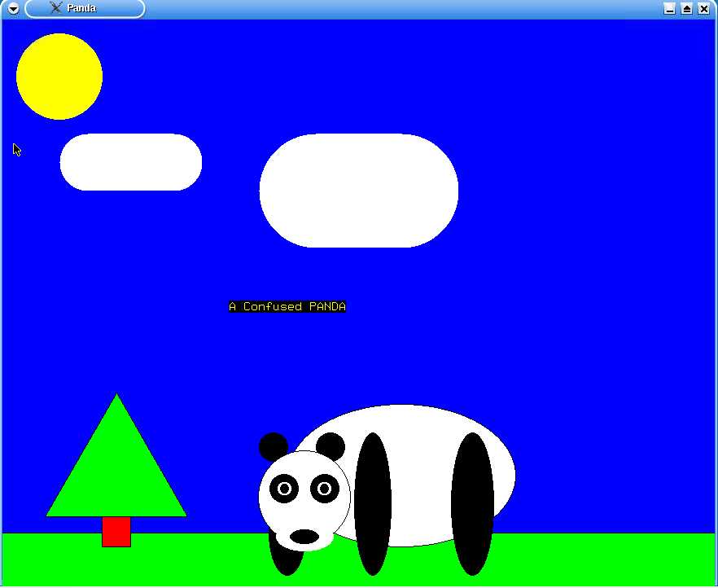Click the panda's black nose
This screenshot has height=588, width=718.
point(304,537)
